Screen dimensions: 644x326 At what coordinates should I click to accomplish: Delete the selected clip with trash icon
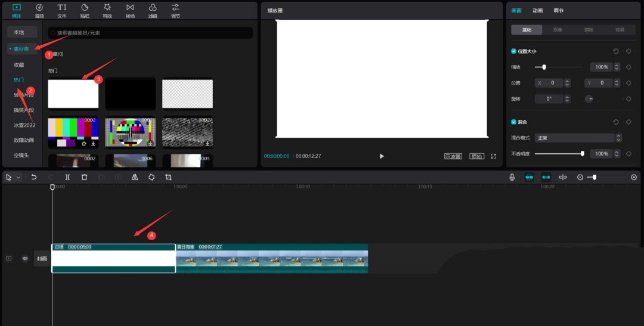point(84,178)
